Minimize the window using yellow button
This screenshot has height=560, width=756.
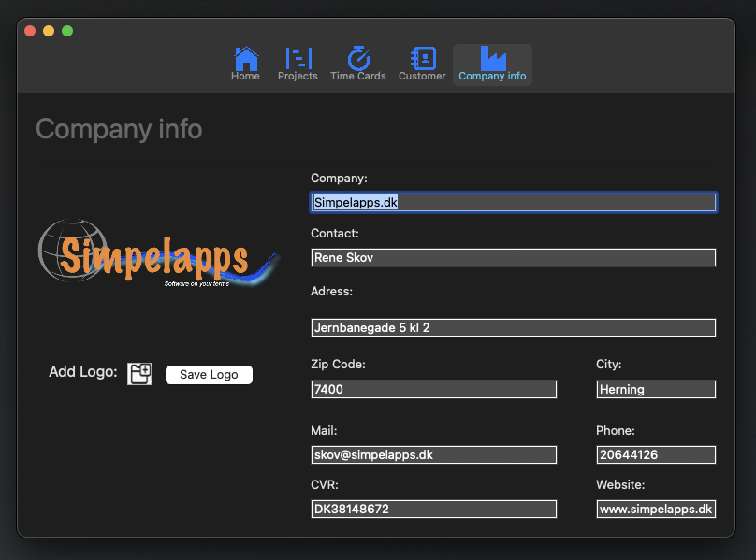click(49, 31)
